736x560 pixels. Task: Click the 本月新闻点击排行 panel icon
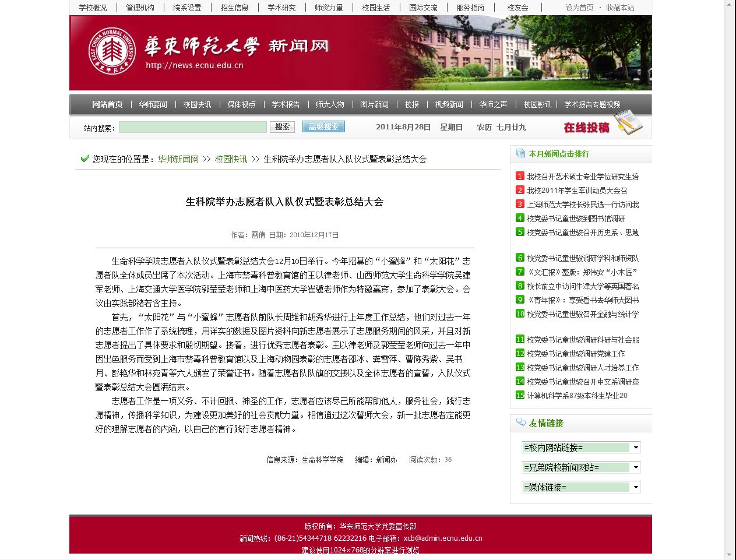[520, 154]
